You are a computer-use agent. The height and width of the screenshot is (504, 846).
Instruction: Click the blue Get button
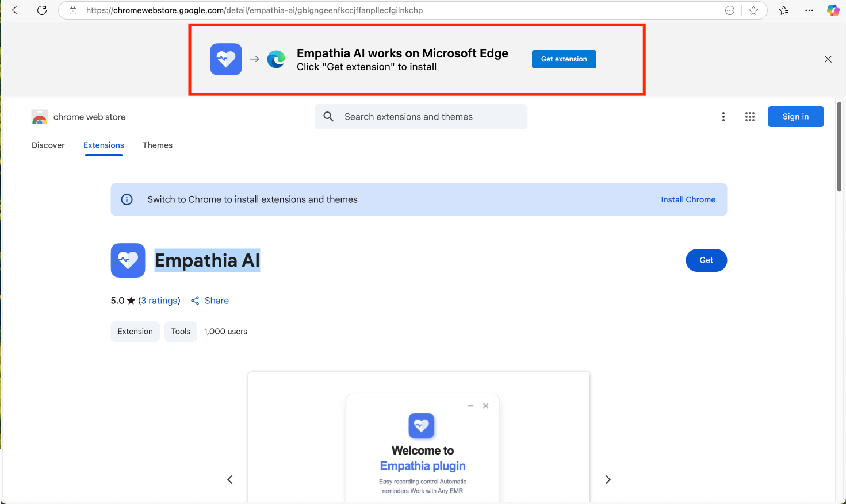tap(706, 260)
